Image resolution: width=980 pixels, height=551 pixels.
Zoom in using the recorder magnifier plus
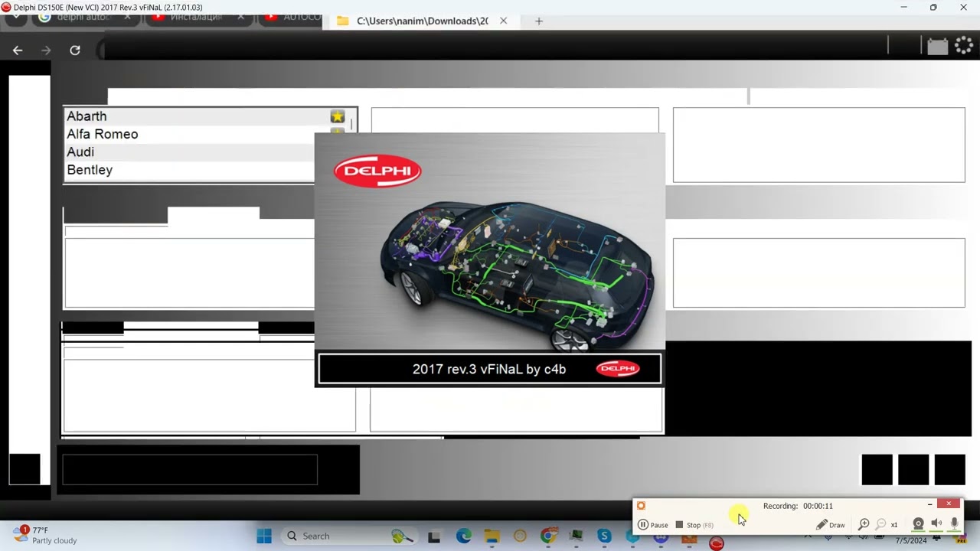[864, 524]
